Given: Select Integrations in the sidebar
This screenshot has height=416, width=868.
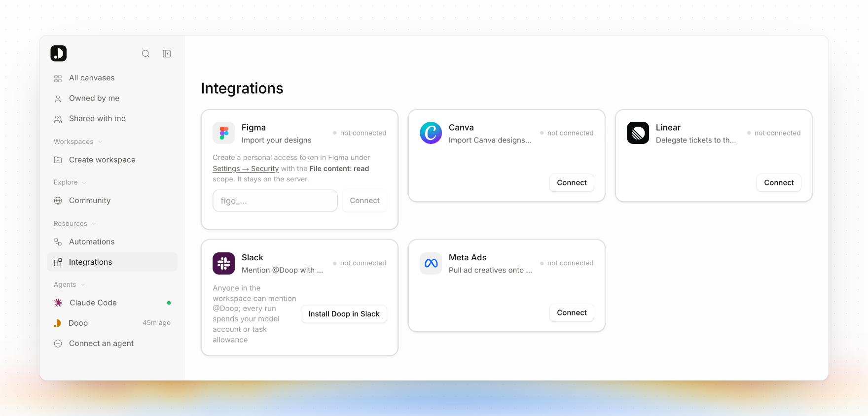Looking at the screenshot, I should coord(112,262).
